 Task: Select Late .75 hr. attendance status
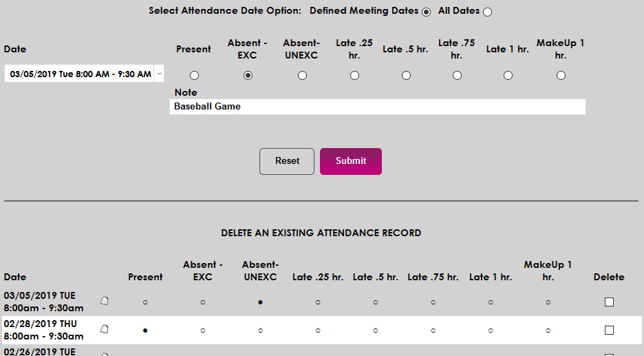[457, 75]
